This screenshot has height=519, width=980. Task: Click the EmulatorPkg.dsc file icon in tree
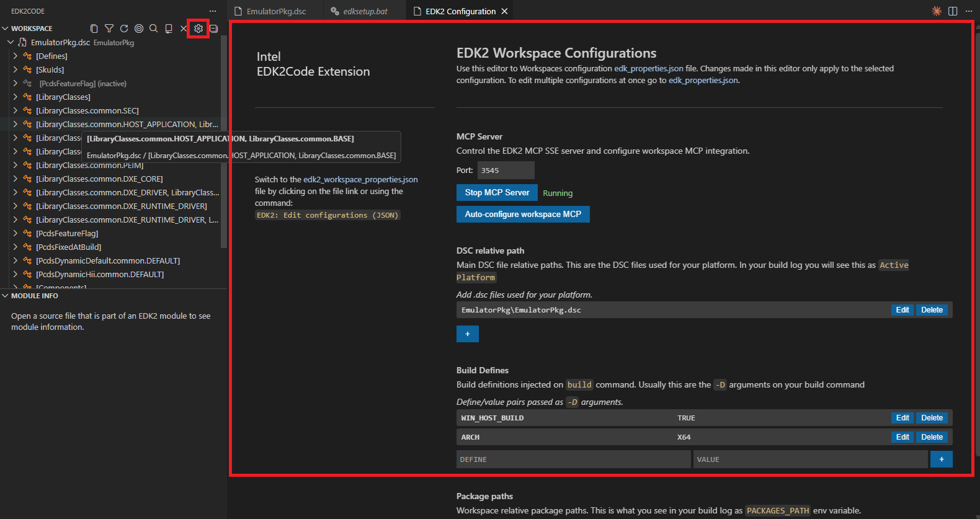22,42
